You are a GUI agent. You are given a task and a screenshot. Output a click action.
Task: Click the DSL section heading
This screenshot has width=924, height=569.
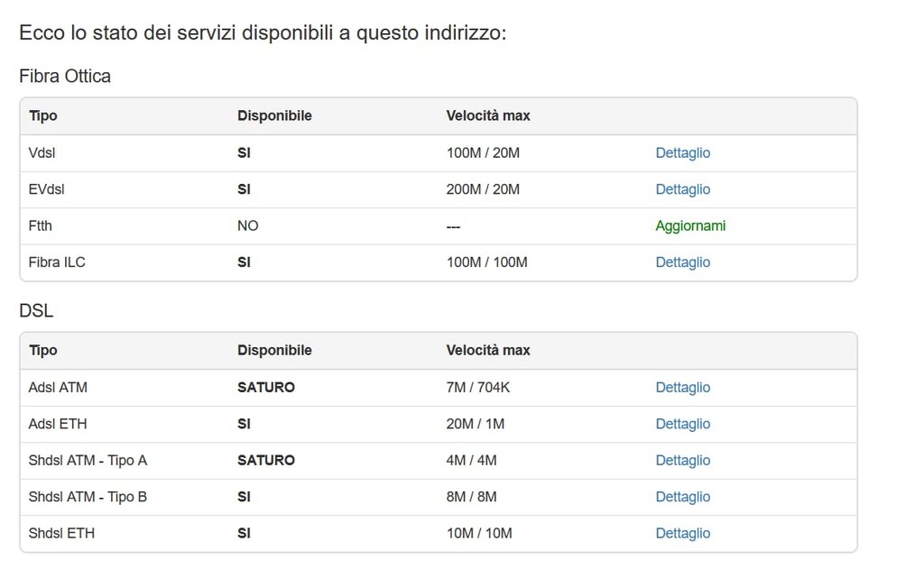[x=36, y=311]
